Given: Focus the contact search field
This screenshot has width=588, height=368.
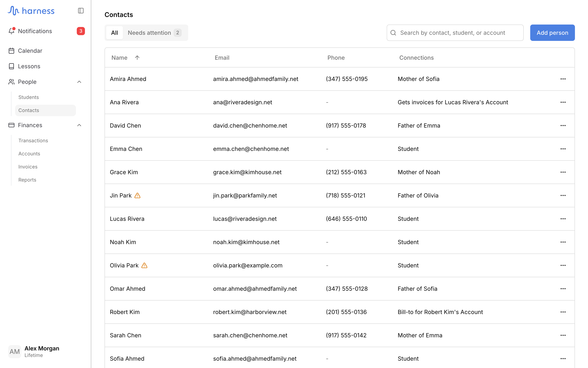Looking at the screenshot, I should pos(455,33).
